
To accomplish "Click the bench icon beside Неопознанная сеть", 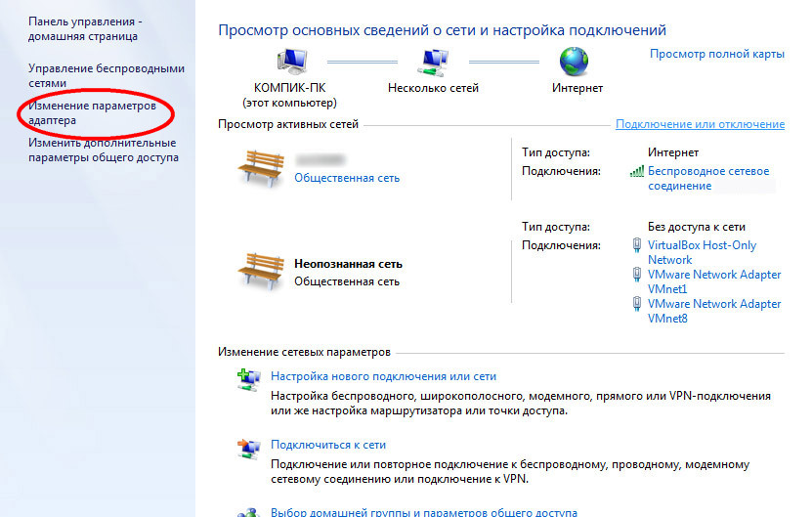I will pyautogui.click(x=261, y=271).
